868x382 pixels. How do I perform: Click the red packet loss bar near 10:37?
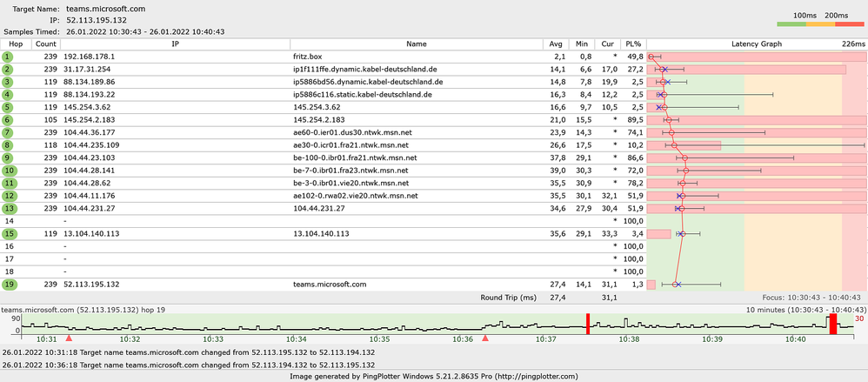point(587,324)
